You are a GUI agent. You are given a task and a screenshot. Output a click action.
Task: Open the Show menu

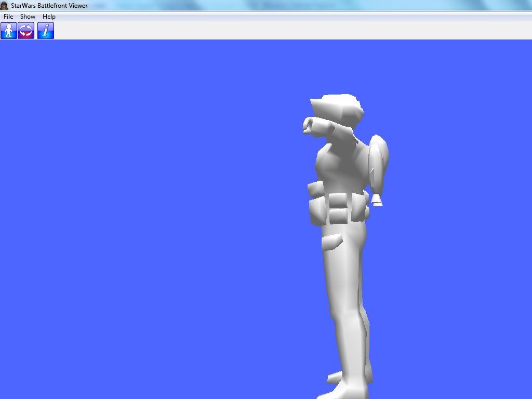click(x=28, y=16)
